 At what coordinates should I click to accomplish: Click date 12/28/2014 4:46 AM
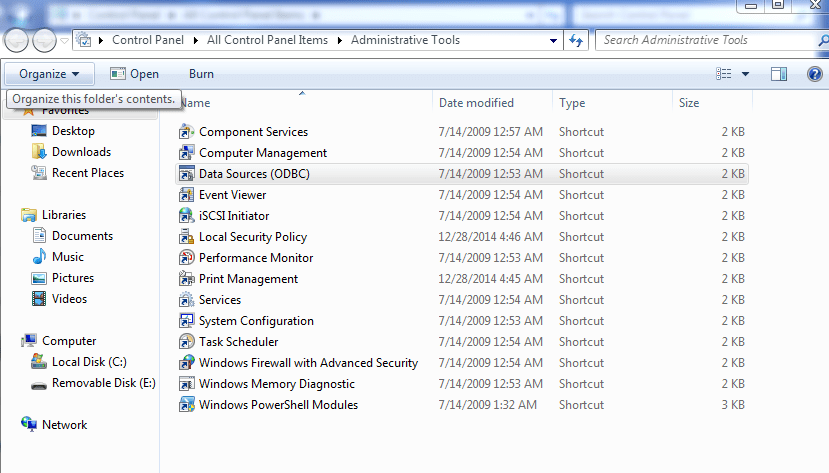[491, 237]
